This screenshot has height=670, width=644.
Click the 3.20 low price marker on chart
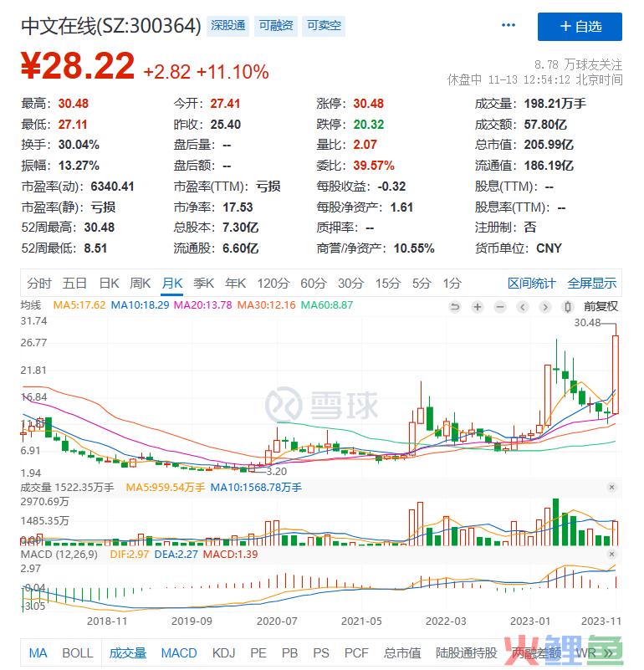click(x=277, y=471)
